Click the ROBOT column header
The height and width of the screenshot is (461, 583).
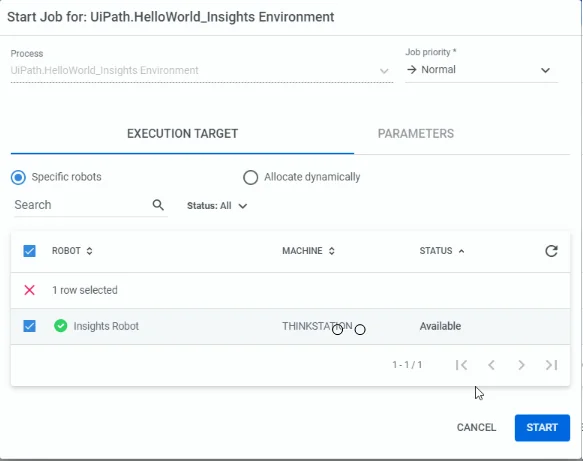66,251
